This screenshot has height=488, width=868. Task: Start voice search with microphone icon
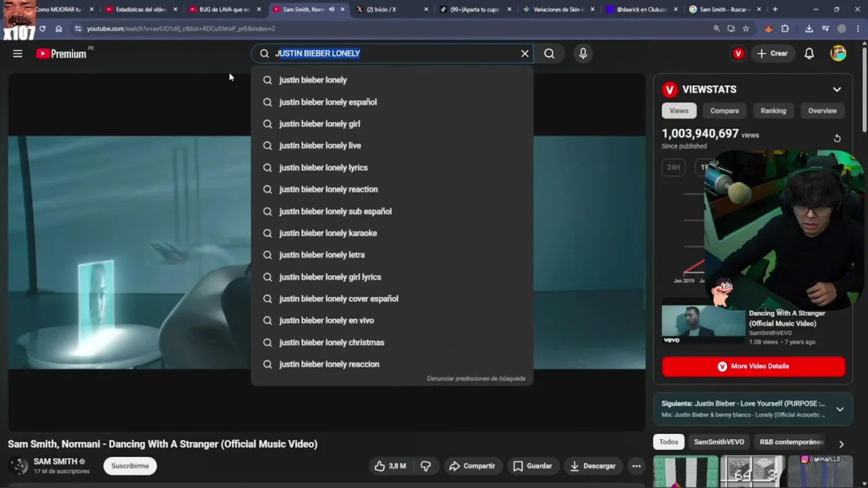point(583,54)
